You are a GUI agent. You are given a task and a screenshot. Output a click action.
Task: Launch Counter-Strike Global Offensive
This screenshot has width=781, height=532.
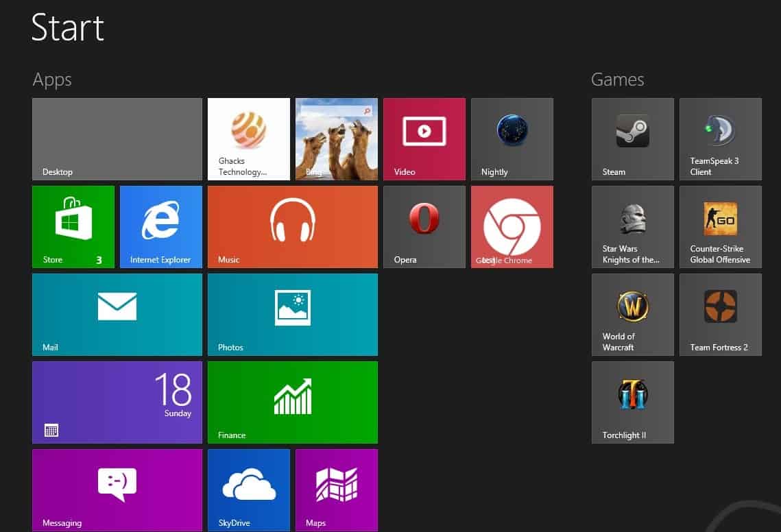click(x=719, y=226)
